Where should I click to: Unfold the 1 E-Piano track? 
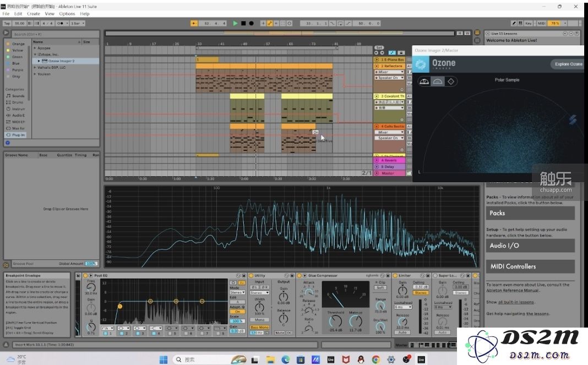tap(377, 59)
